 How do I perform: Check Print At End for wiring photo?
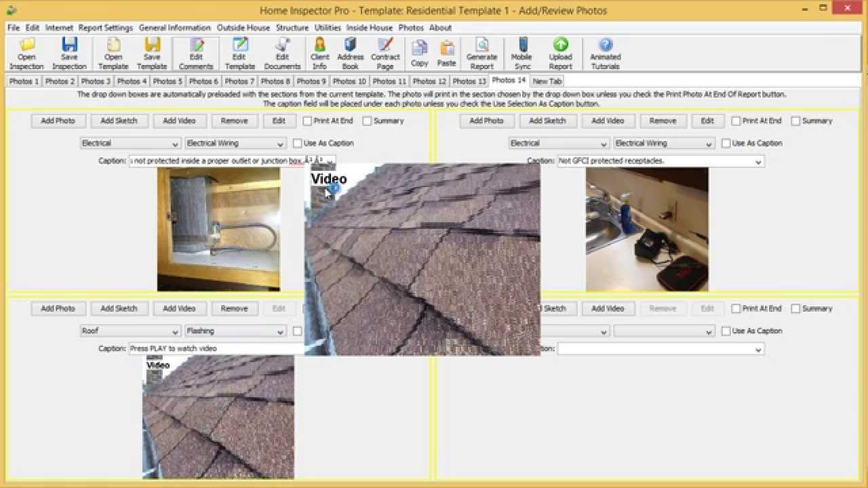307,121
